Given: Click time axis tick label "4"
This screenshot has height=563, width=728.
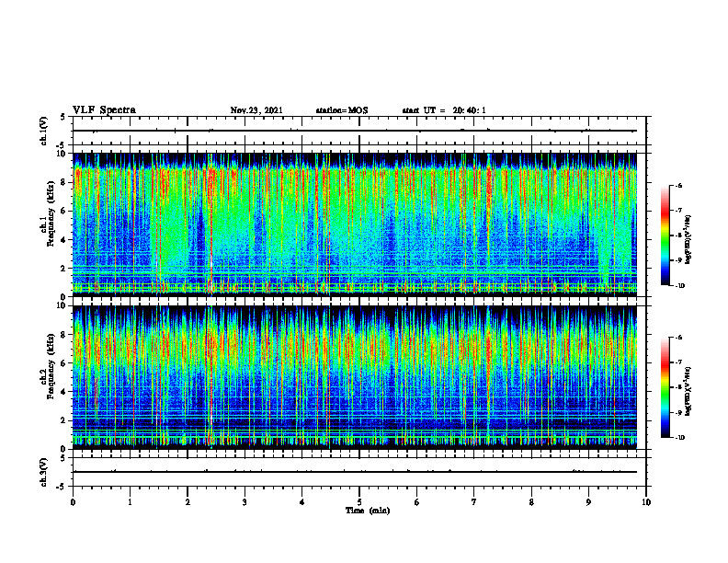Looking at the screenshot, I should point(301,502).
